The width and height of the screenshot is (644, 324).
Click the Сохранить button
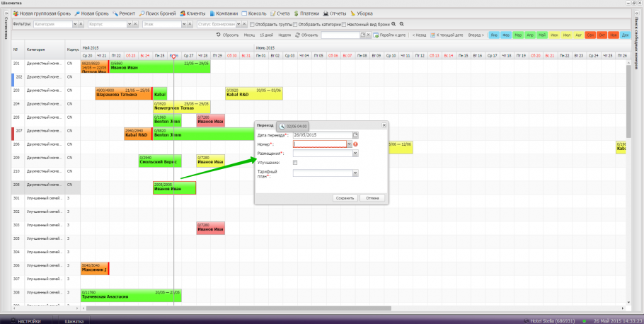coord(345,198)
